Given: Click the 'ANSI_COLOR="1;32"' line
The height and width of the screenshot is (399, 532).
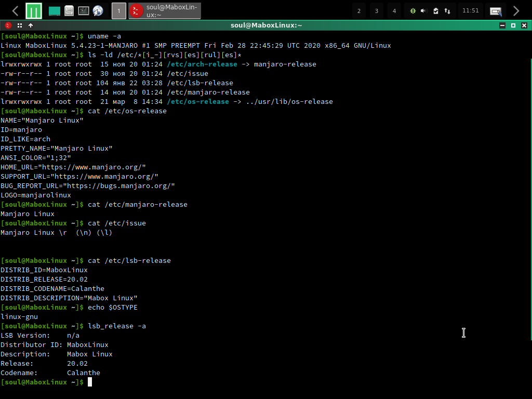Looking at the screenshot, I should pyautogui.click(x=36, y=158).
